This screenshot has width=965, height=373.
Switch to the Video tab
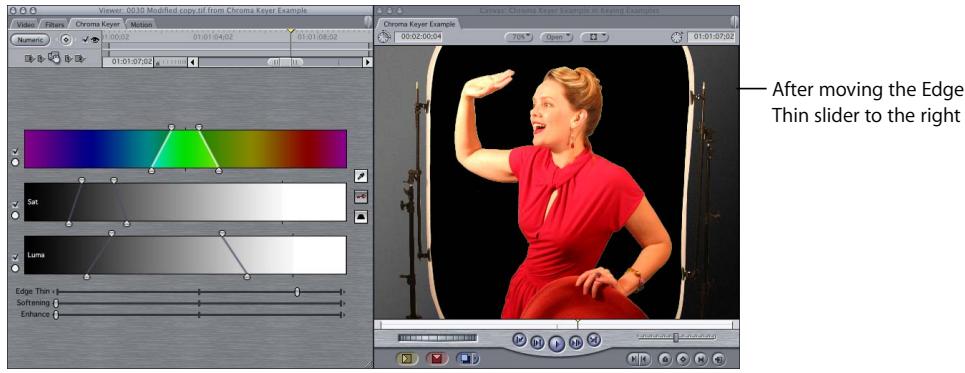pos(26,25)
